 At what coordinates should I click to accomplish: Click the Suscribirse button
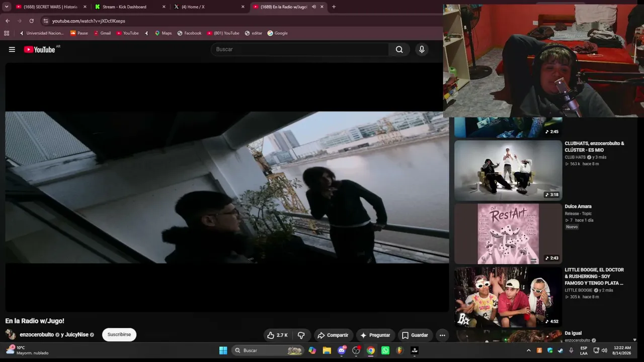pos(119,335)
